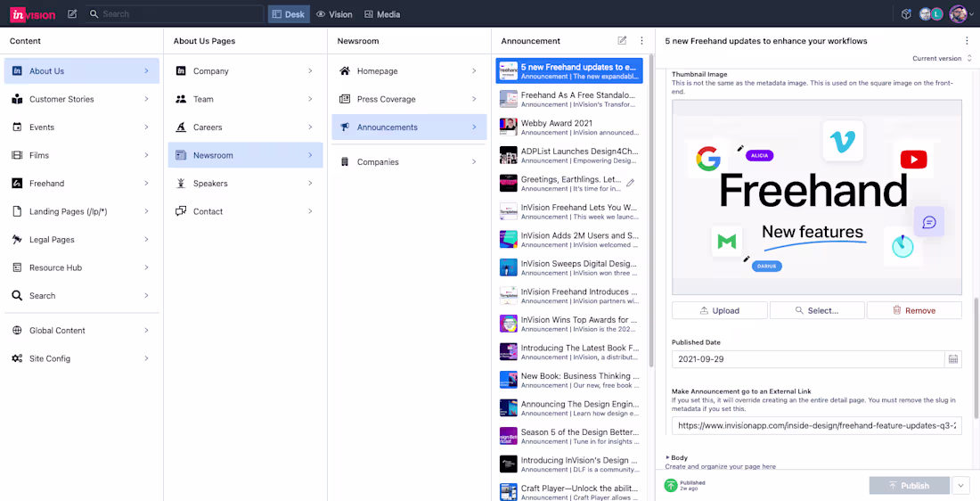The height and width of the screenshot is (501, 980).
Task: Expand the Company pages chevron
Action: (x=310, y=71)
